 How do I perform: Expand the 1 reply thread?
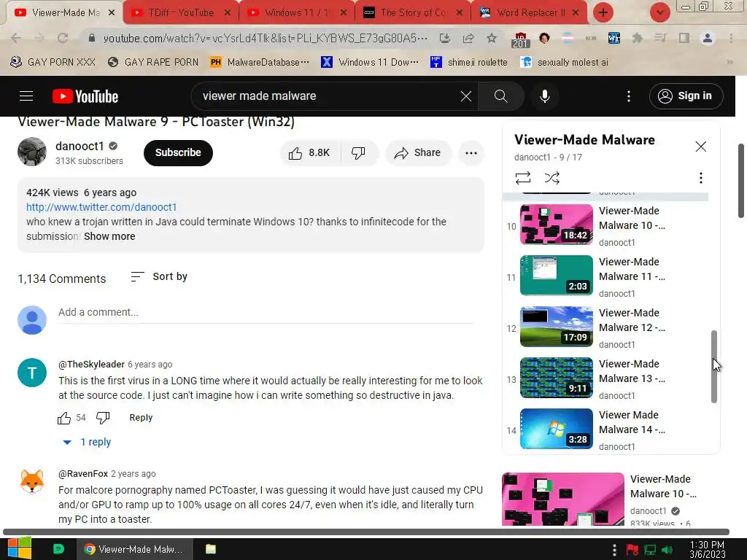click(88, 442)
